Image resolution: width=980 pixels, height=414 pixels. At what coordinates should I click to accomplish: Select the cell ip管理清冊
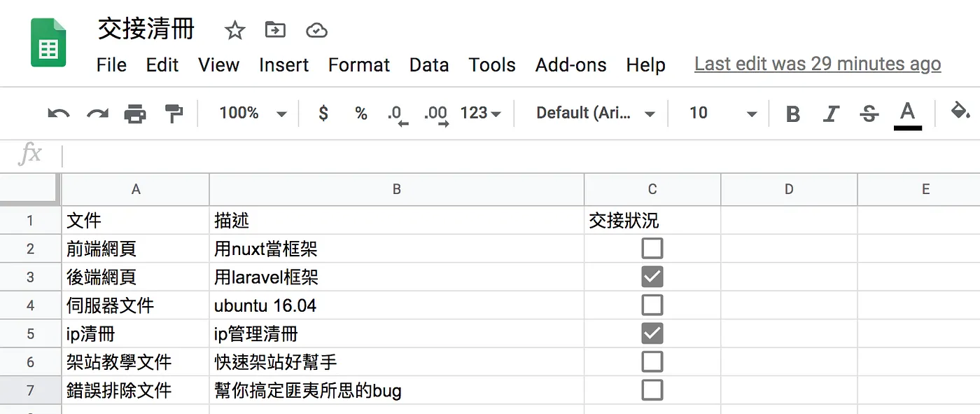tap(397, 333)
